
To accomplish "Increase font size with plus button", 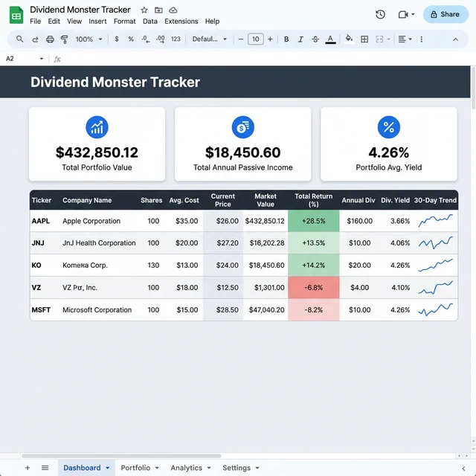I will click(270, 39).
